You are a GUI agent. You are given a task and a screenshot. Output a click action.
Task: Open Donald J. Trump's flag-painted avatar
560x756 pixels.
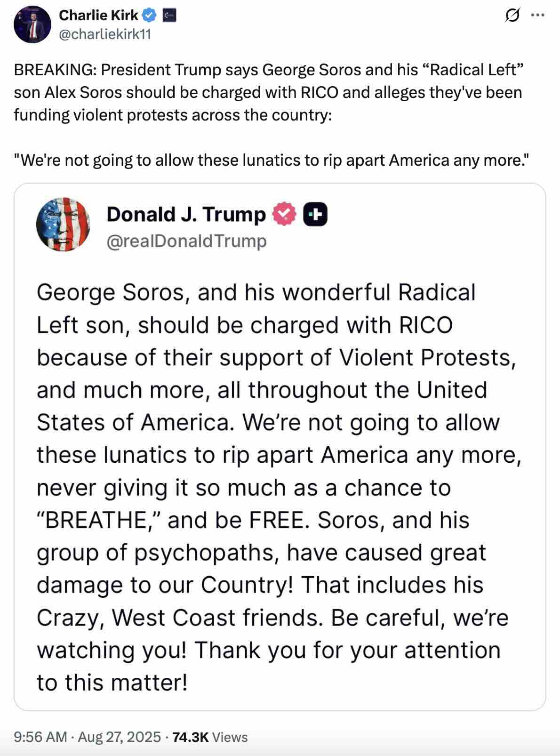pyautogui.click(x=63, y=224)
